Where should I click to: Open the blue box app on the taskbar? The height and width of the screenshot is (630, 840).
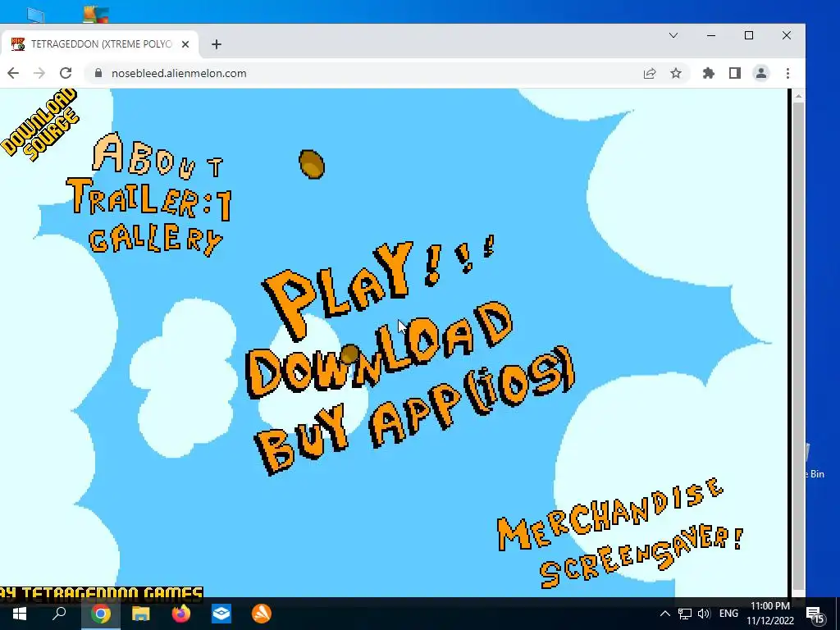click(221, 614)
